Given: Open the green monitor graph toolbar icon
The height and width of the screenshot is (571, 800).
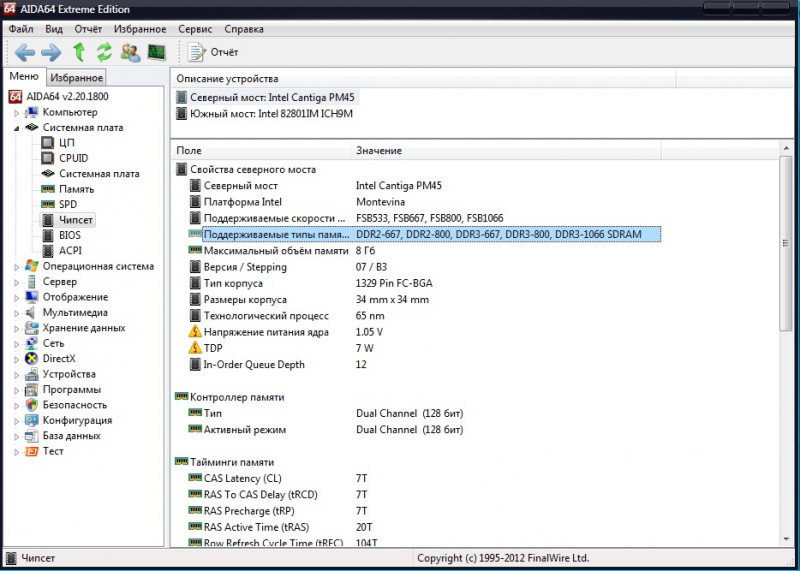Looking at the screenshot, I should [157, 52].
